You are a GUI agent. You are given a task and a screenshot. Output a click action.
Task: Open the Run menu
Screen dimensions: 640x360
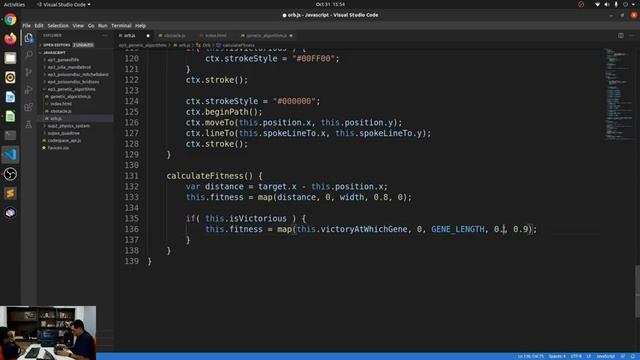tap(102, 26)
